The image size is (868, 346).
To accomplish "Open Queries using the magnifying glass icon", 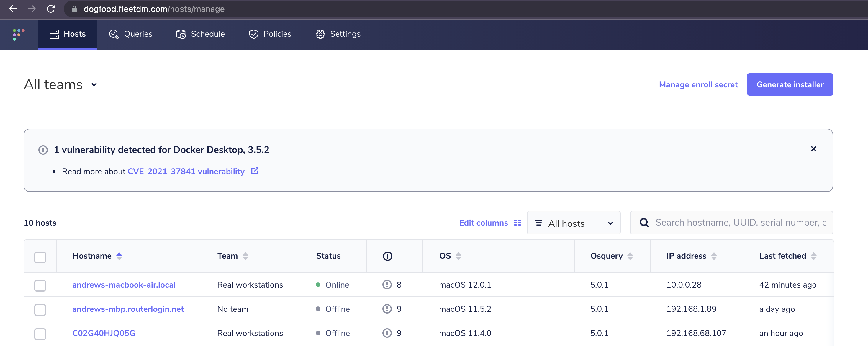I will [x=114, y=34].
